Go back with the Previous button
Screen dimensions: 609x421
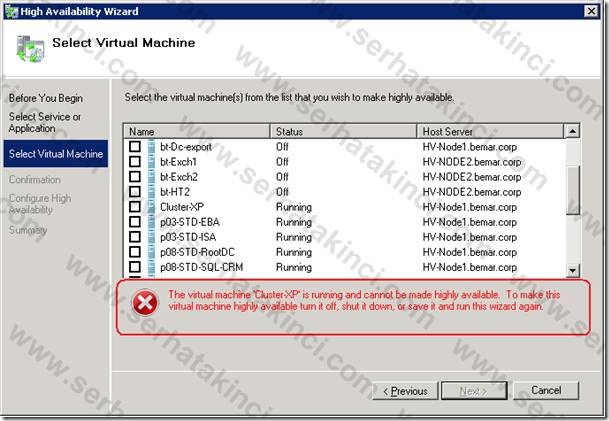(405, 391)
